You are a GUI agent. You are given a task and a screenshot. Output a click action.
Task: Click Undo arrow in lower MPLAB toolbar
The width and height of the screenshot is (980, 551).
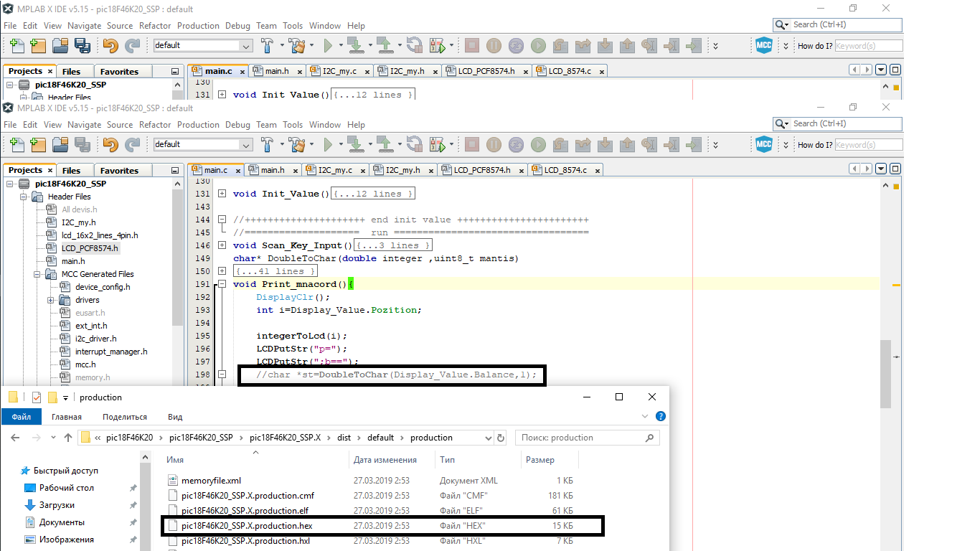110,144
